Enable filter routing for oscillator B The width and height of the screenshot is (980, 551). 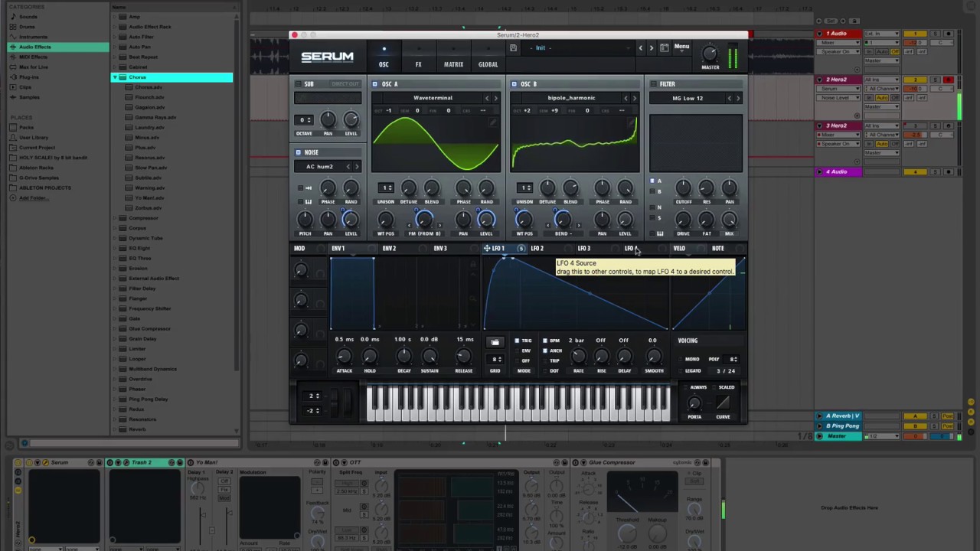coord(652,191)
